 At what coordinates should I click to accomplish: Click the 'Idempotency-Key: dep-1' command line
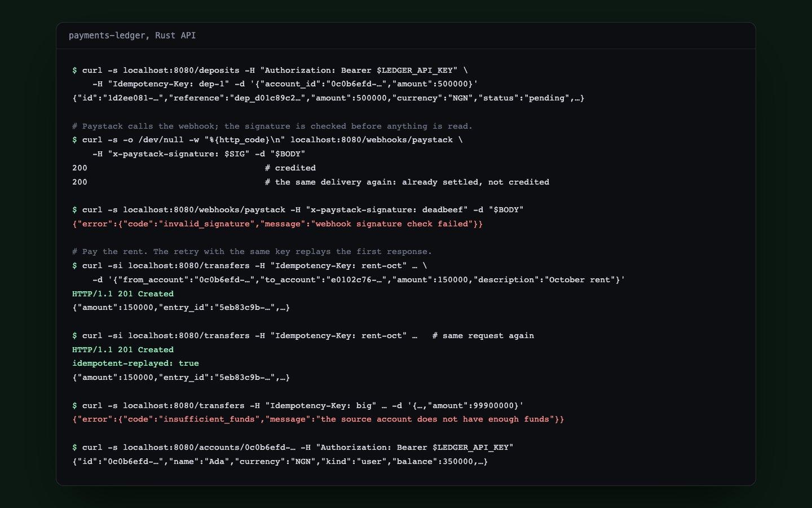[x=285, y=84]
